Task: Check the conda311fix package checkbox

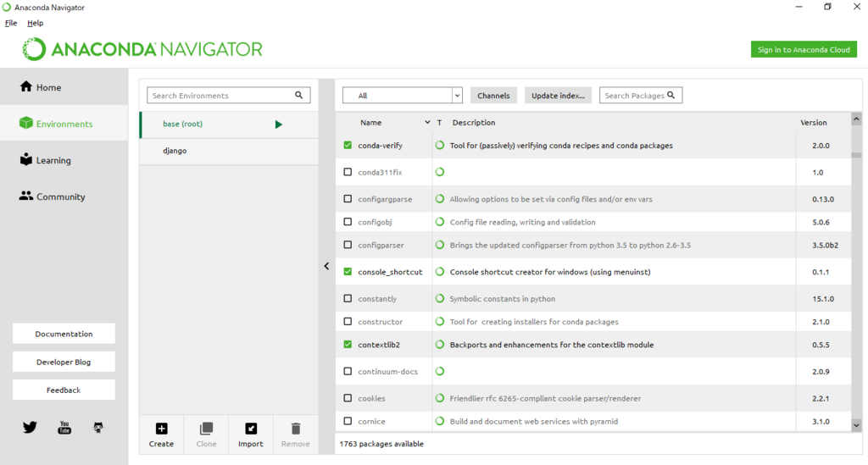Action: click(x=348, y=172)
